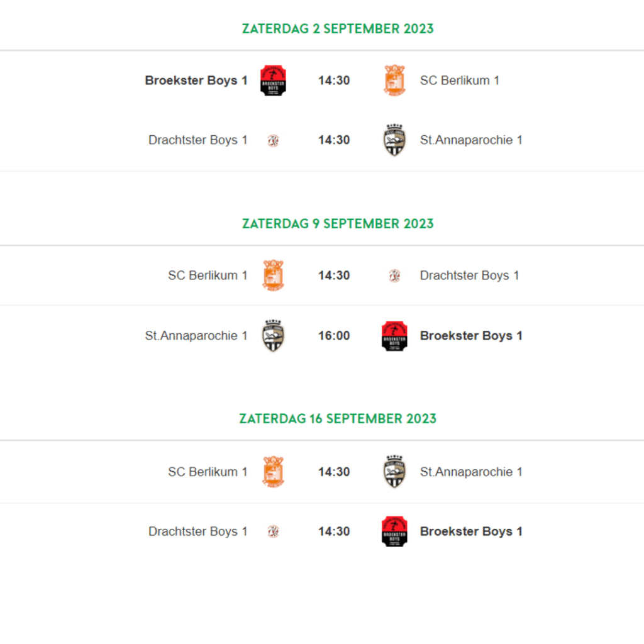
Task: Open Broekster Boys 1 team link on 2 September
Action: tap(196, 80)
